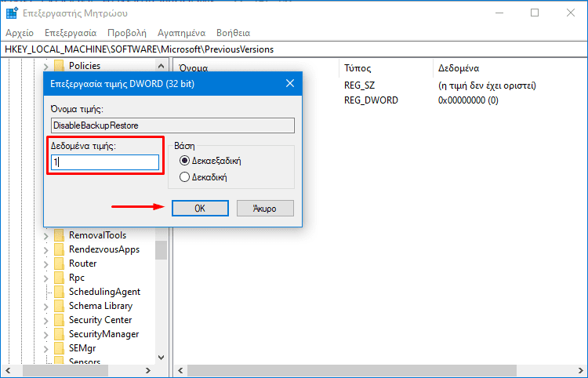Image resolution: width=588 pixels, height=378 pixels.
Task: Expand the Router tree node
Action: click(x=45, y=264)
